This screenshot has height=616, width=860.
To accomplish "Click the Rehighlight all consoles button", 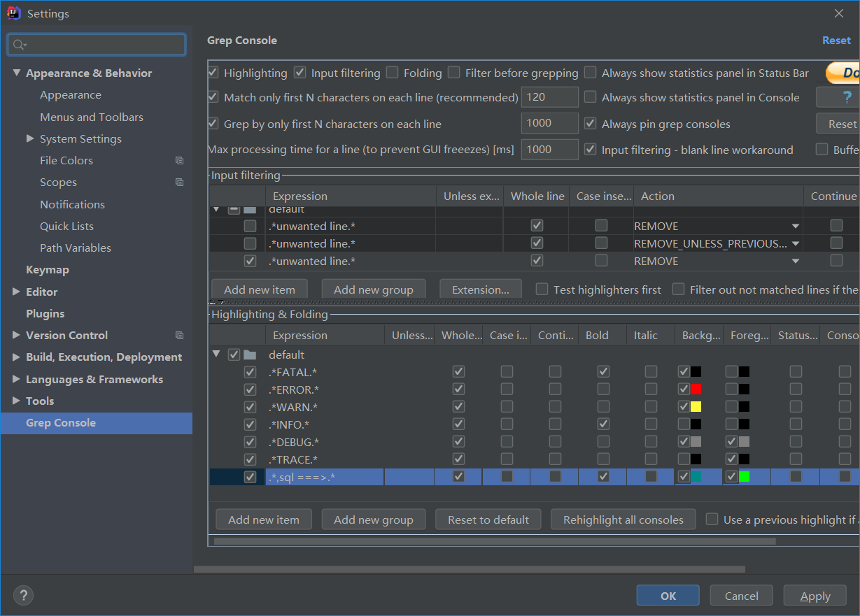I will [623, 520].
